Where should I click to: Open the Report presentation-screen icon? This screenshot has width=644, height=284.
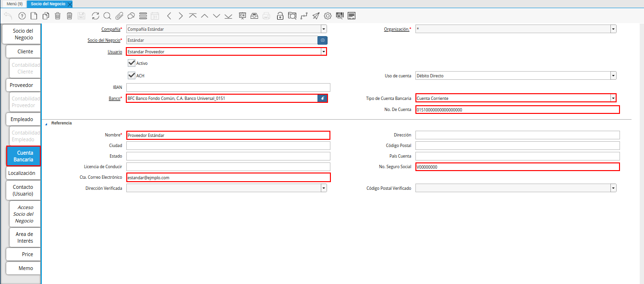coord(243,16)
